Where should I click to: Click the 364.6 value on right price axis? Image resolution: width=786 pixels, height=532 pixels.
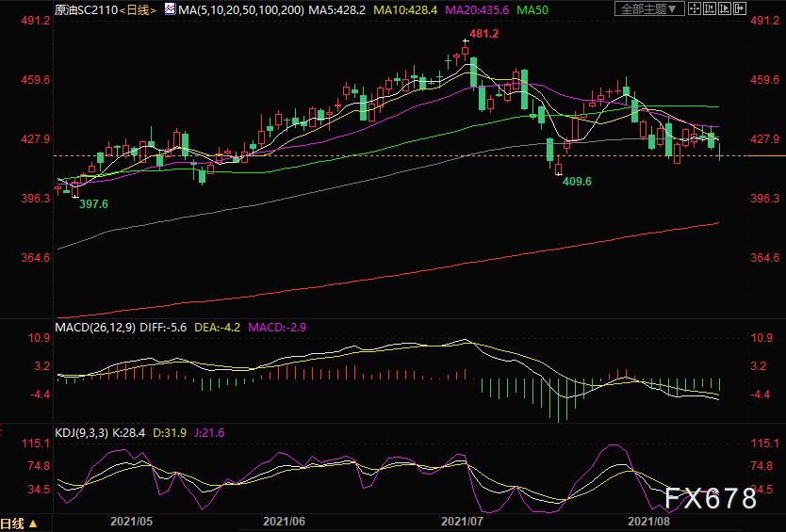765,257
